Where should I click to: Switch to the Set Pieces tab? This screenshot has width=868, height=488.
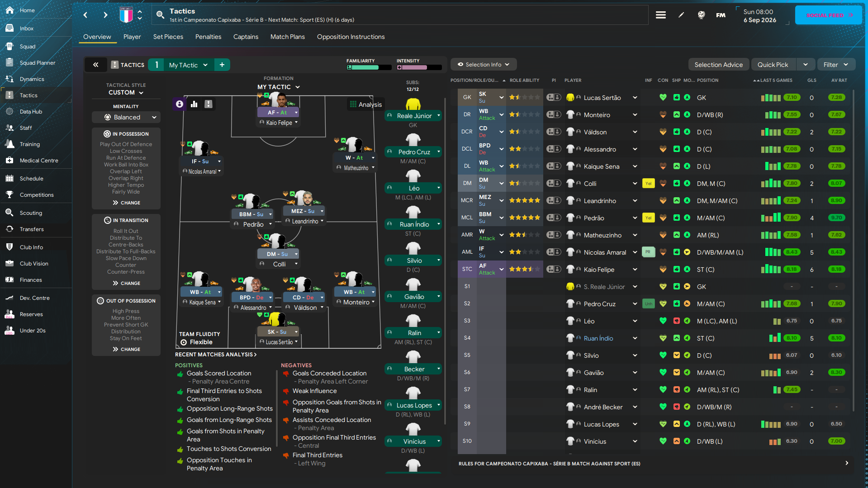coord(168,37)
